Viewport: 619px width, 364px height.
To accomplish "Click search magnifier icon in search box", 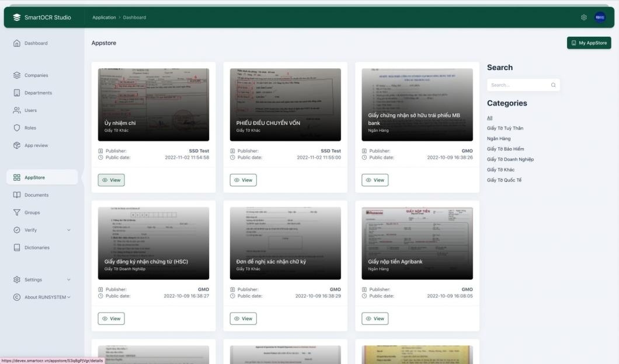I will click(x=553, y=85).
